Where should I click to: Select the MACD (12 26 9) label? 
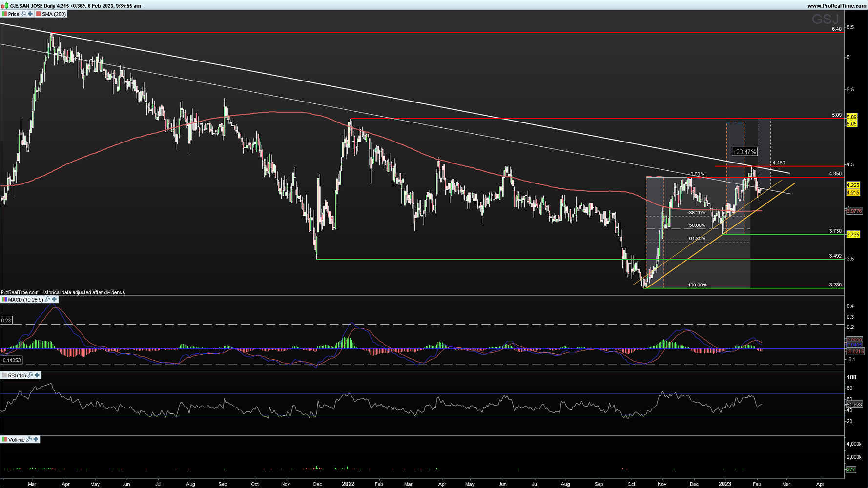25,300
